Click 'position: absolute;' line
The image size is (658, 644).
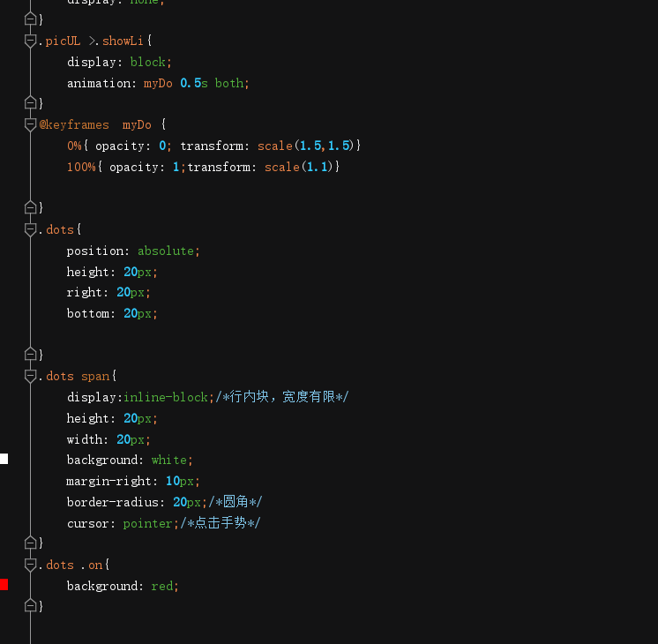(x=133, y=251)
